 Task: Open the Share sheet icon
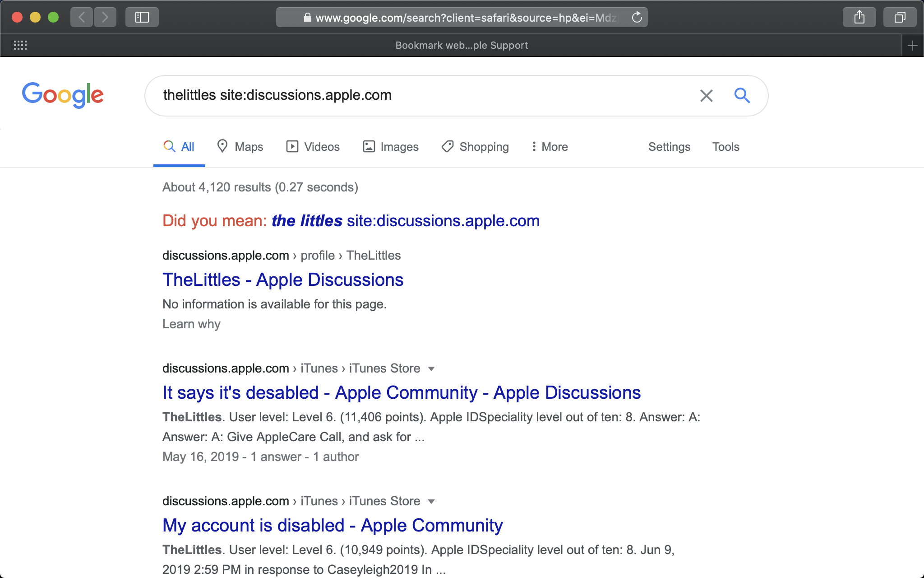859,18
